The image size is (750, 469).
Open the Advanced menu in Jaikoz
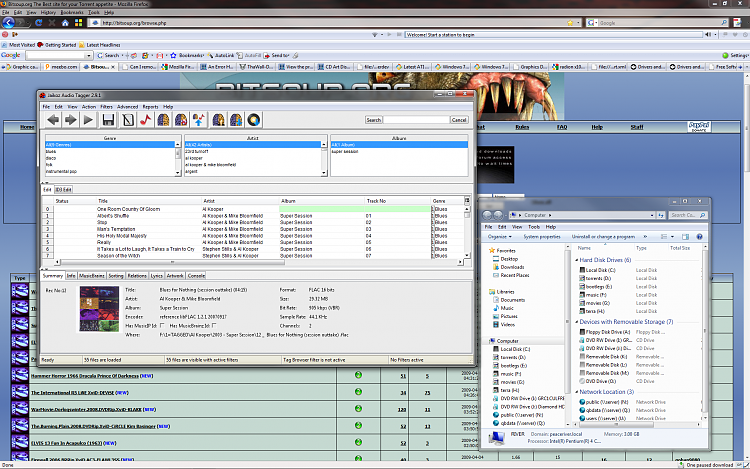click(x=127, y=107)
